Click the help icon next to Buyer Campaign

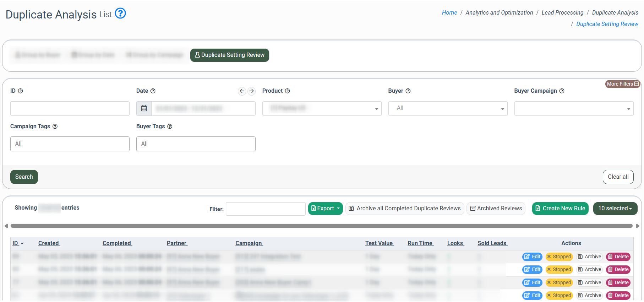coord(562,91)
